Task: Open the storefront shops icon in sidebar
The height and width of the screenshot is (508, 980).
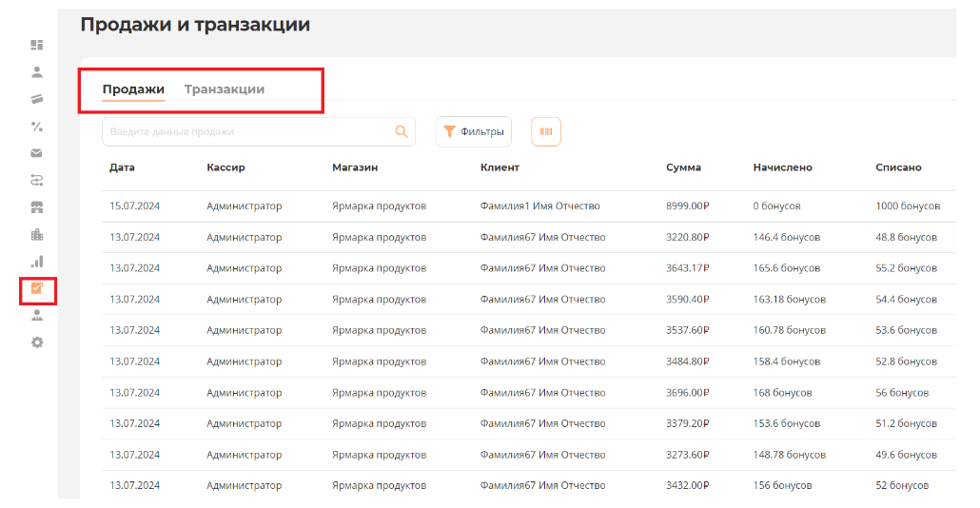Action: [x=37, y=207]
